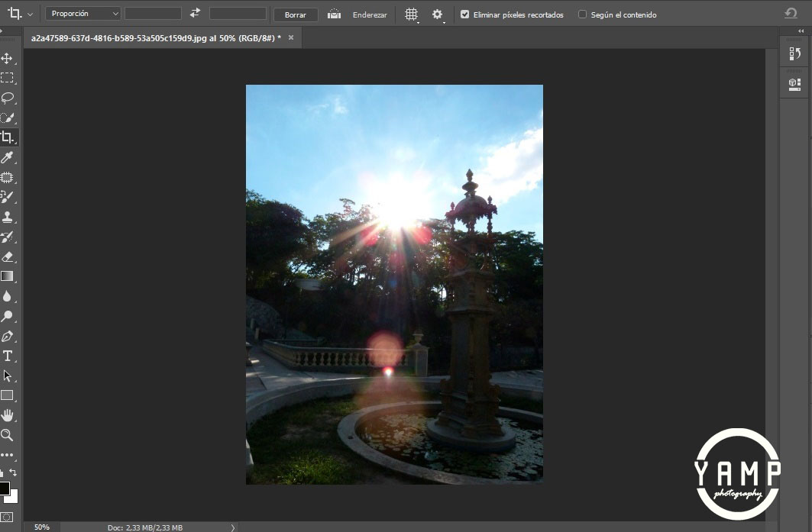Select the Eyedropper tool

[7, 157]
